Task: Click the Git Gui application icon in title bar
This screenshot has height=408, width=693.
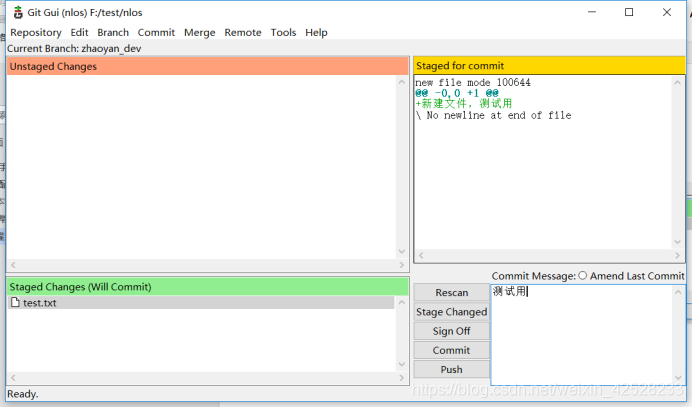Action: point(18,12)
